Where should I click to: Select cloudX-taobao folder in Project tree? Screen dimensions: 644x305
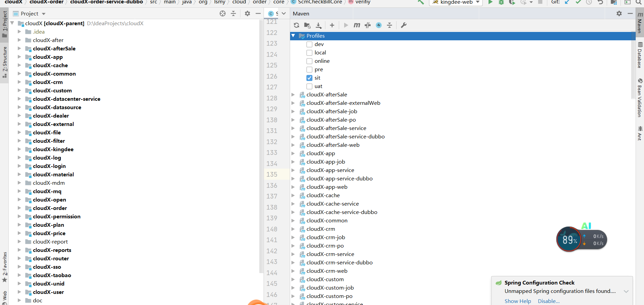(x=52, y=275)
